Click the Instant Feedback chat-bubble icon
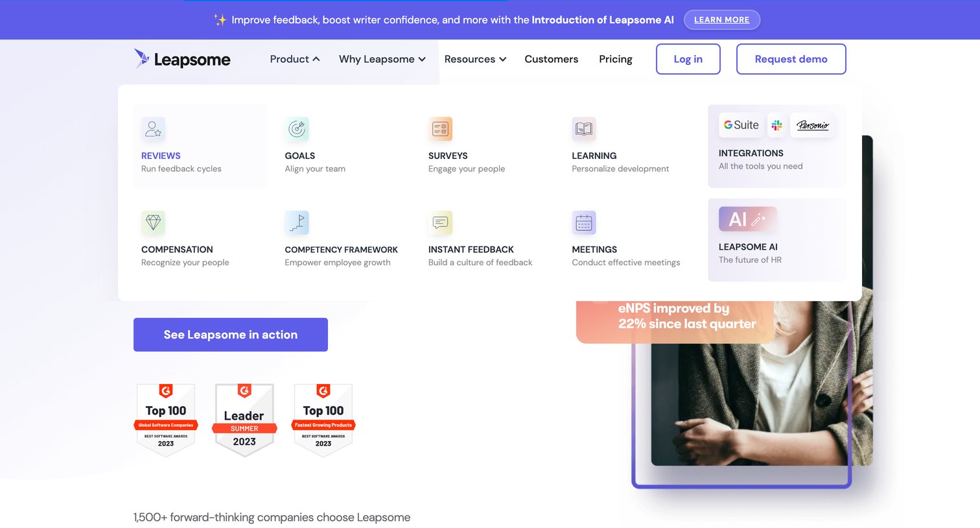The width and height of the screenshot is (980, 528). [440, 222]
